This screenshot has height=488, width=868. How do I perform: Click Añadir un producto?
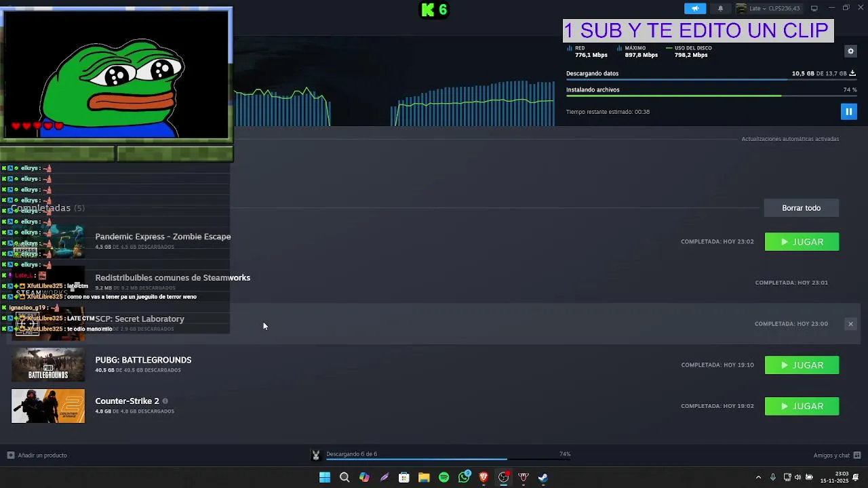(37, 455)
